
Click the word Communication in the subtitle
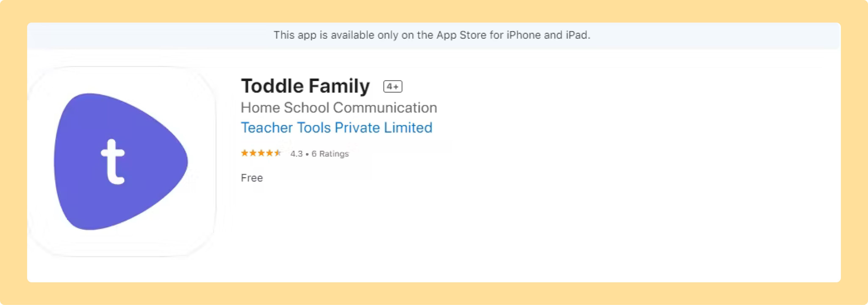point(385,108)
